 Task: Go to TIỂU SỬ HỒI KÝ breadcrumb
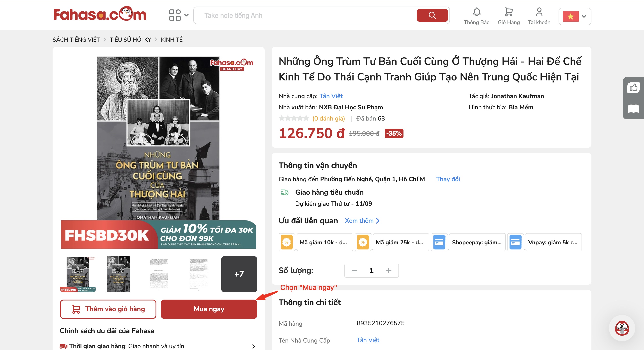coord(130,39)
